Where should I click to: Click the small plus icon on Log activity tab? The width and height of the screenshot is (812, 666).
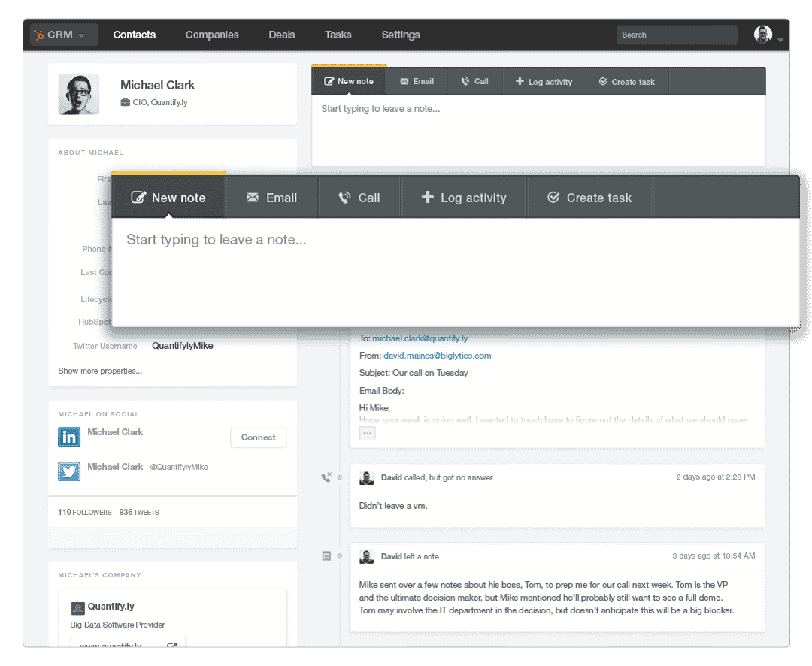coord(520,80)
